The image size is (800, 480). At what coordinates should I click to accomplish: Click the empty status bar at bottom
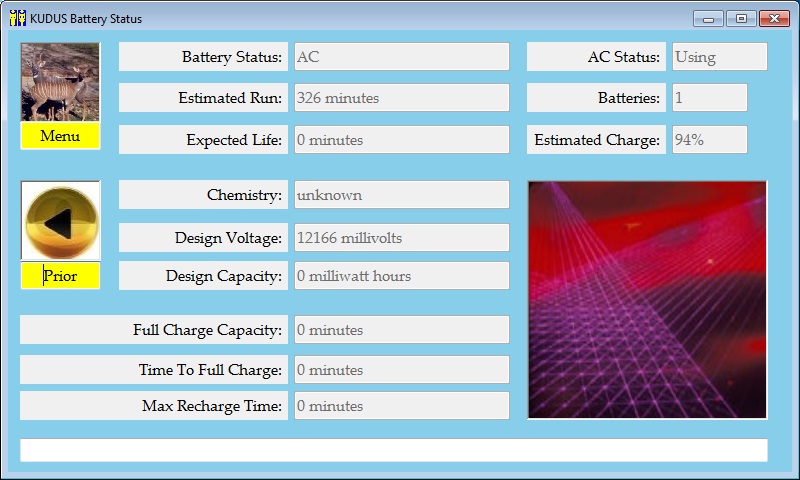(x=394, y=450)
